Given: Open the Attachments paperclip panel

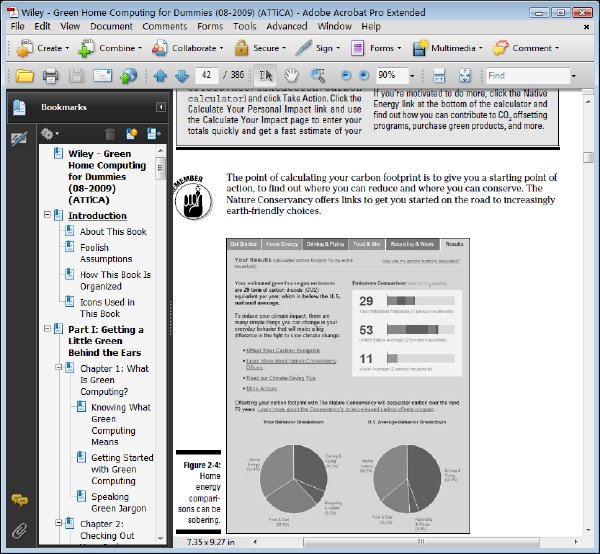Looking at the screenshot, I should pyautogui.click(x=19, y=531).
